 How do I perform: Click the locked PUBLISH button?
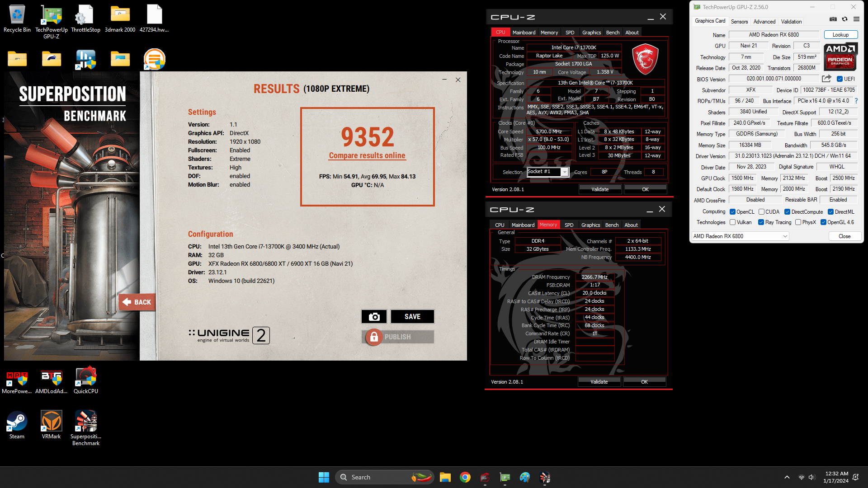398,337
